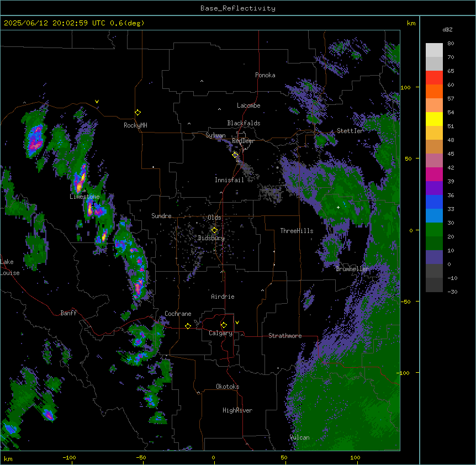
Task: Click the dBZ legend heading
Action: tap(447, 30)
